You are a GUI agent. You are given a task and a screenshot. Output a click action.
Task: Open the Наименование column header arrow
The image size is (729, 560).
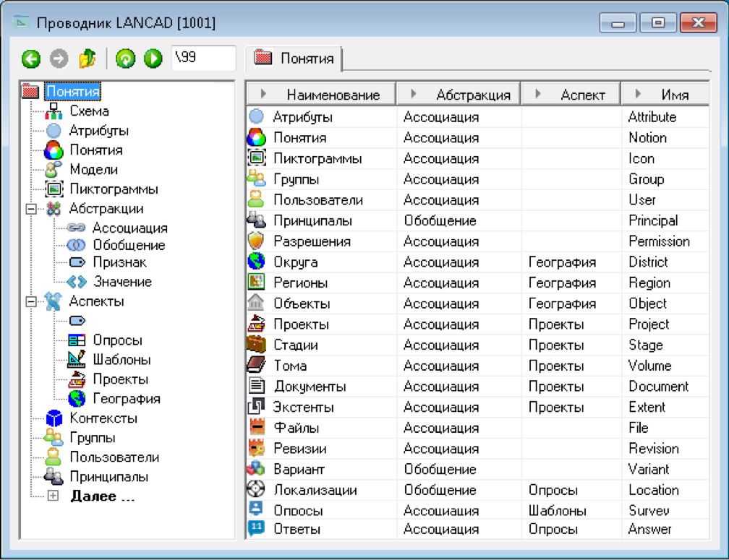(263, 94)
